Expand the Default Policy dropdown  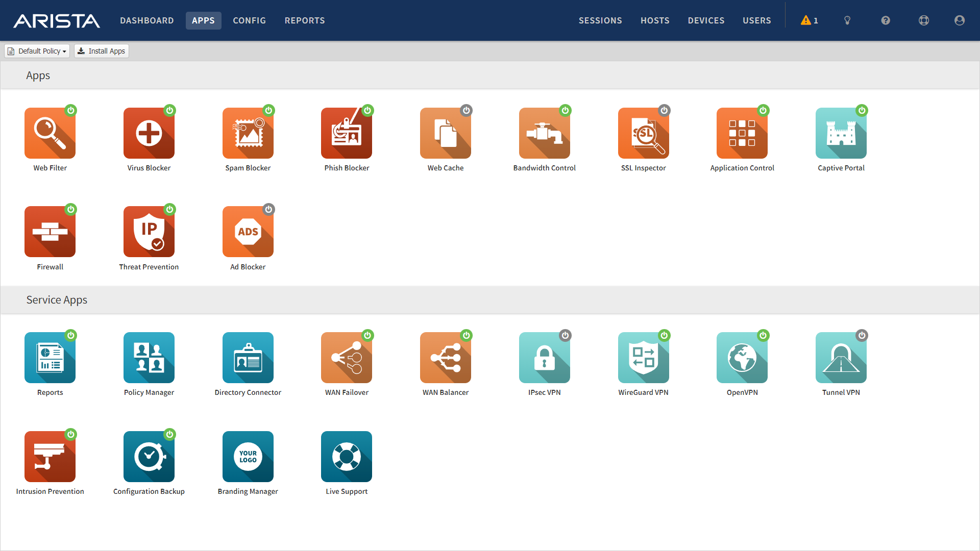click(x=37, y=51)
